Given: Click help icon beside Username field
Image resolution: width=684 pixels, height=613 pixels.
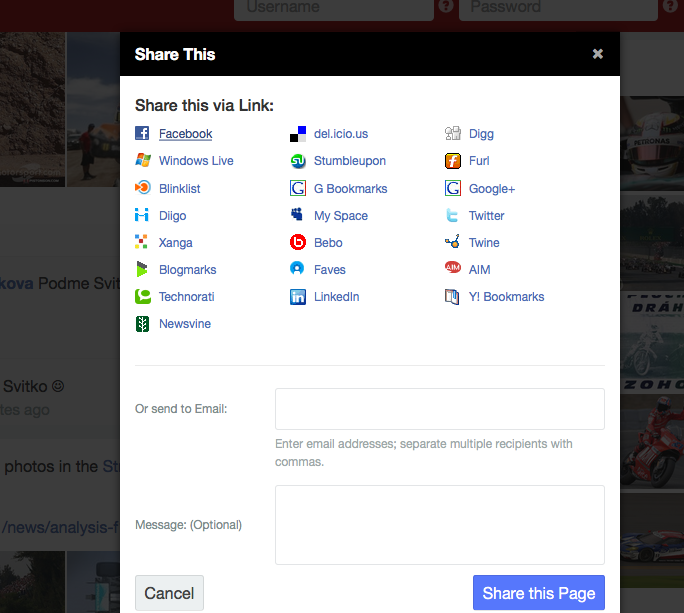Looking at the screenshot, I should (x=446, y=6).
